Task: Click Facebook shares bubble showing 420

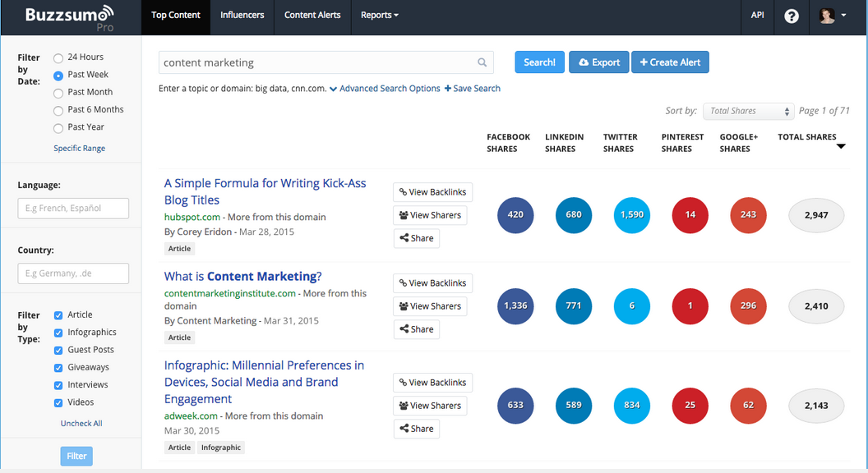Action: (x=515, y=214)
